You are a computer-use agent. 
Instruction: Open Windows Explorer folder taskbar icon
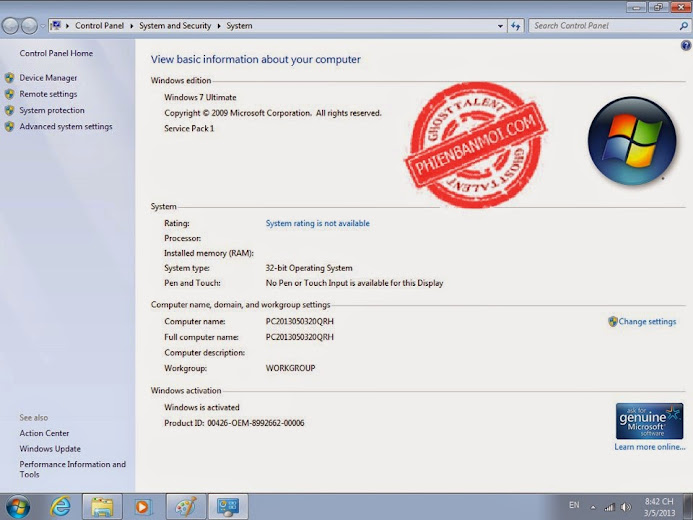tap(102, 506)
